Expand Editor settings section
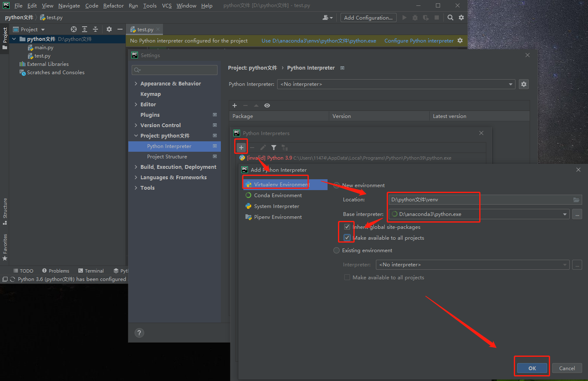 tap(136, 105)
